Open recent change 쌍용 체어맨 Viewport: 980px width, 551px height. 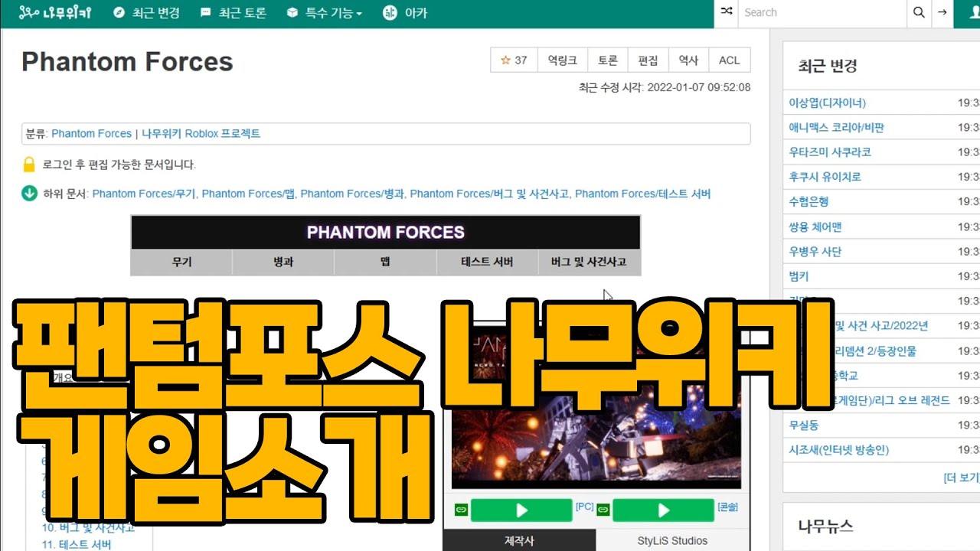[815, 227]
